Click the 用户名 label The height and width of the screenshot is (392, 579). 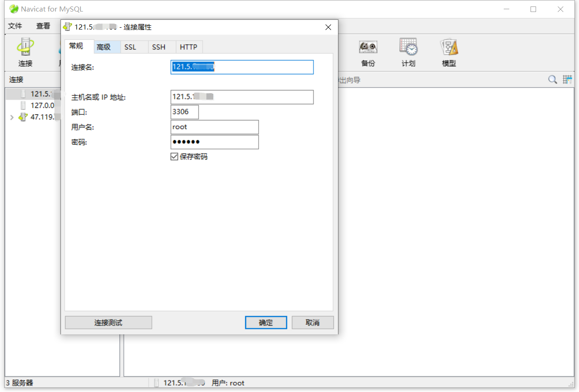[83, 127]
